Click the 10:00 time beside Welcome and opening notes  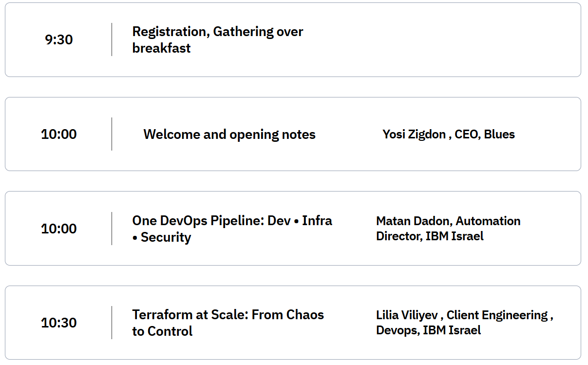click(59, 134)
